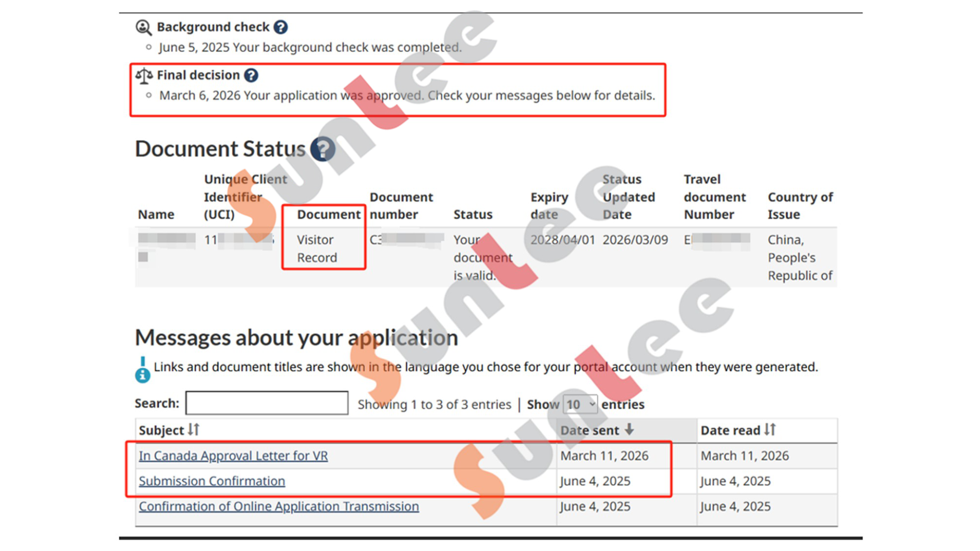Sort by Date sent down arrow
The width and height of the screenshot is (980, 551).
tap(630, 430)
